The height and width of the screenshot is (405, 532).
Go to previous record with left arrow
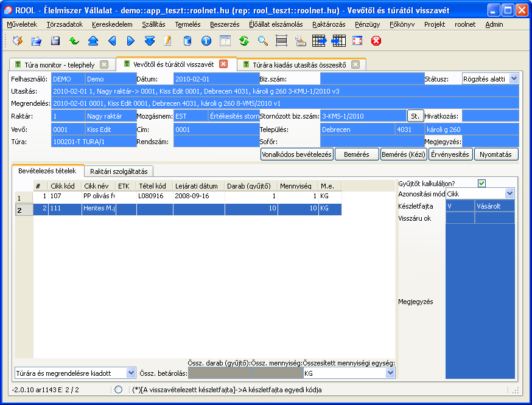point(112,41)
